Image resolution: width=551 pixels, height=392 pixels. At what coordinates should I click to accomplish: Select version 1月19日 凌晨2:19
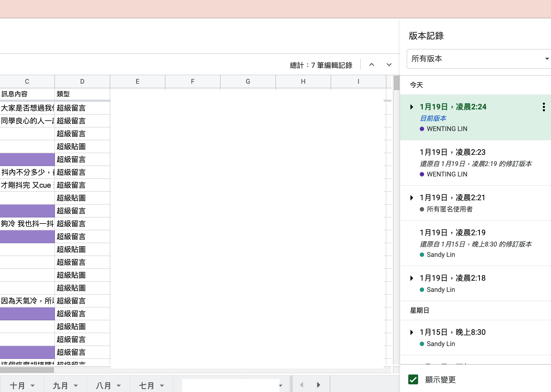pyautogui.click(x=476, y=243)
